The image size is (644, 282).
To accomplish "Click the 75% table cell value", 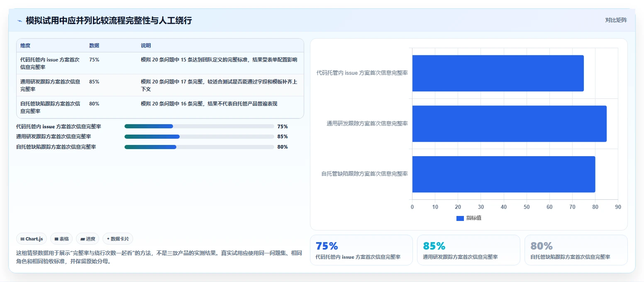I will (94, 60).
